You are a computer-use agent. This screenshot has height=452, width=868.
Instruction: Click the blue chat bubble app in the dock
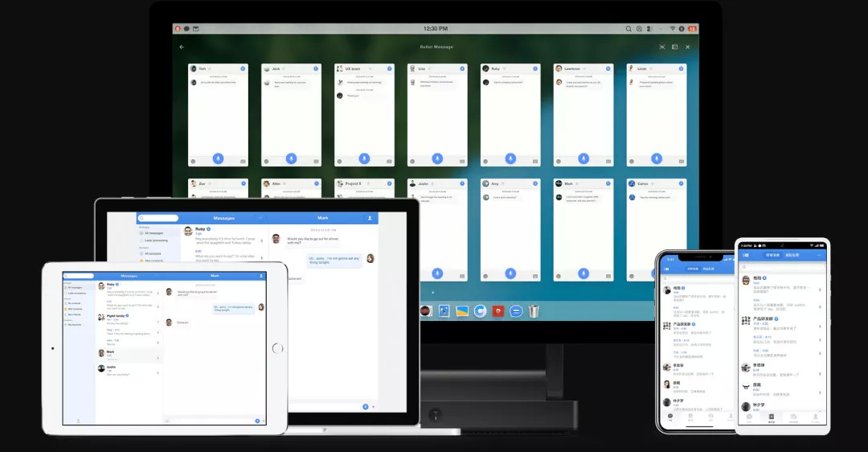click(x=515, y=311)
